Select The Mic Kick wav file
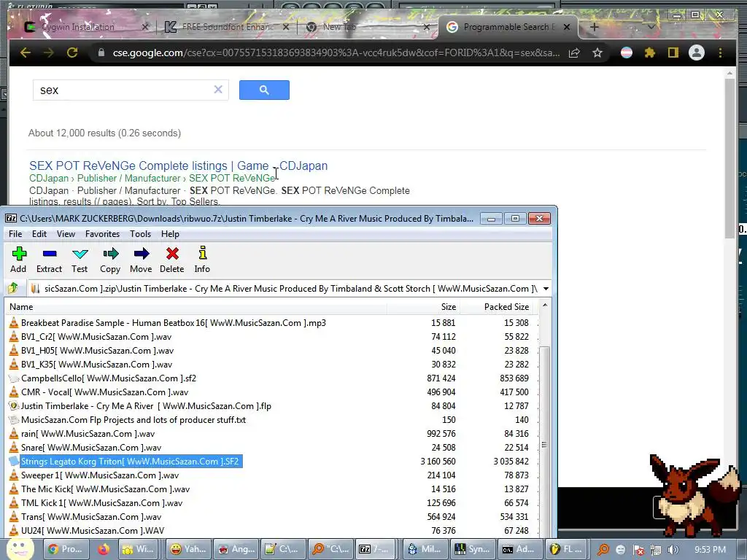The width and height of the screenshot is (747, 560). (105, 489)
